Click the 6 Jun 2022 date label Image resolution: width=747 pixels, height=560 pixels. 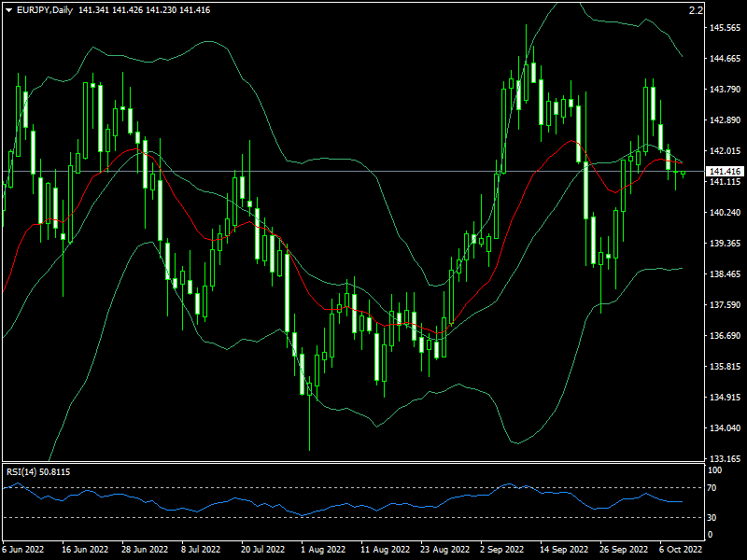[22, 550]
